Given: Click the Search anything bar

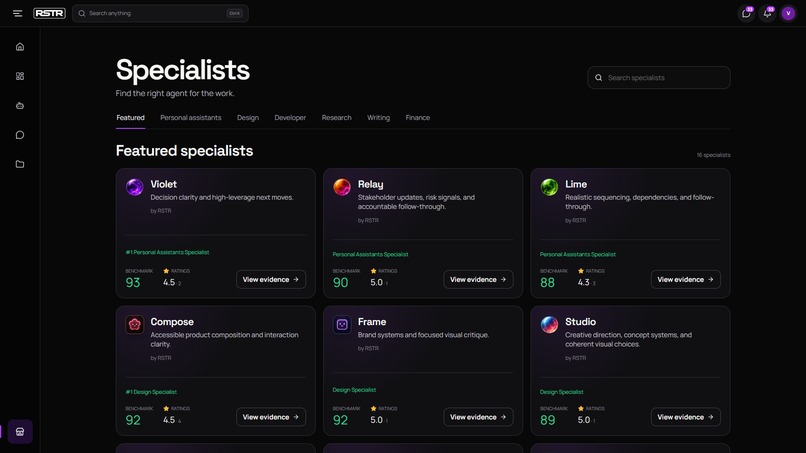Looking at the screenshot, I should 160,13.
